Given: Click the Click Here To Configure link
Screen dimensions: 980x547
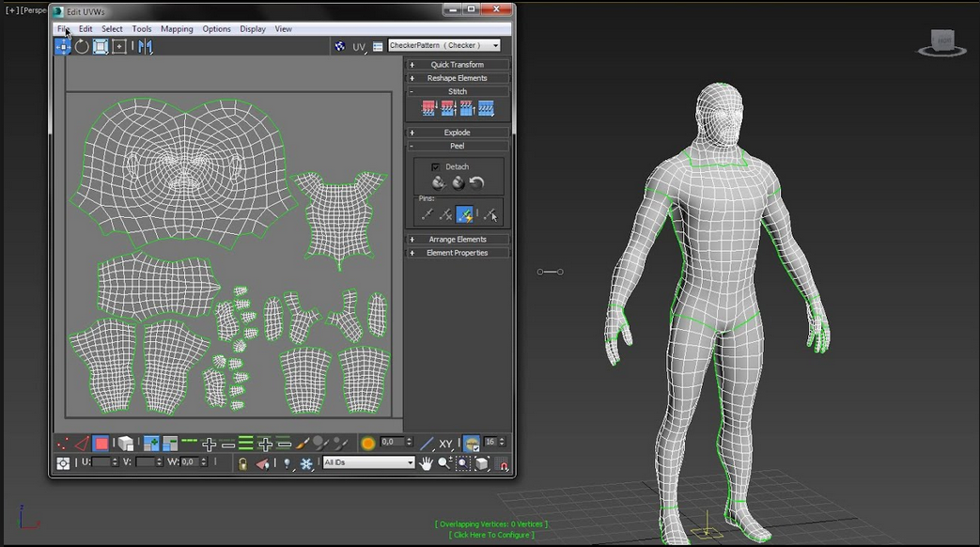Looking at the screenshot, I should click(x=492, y=534).
